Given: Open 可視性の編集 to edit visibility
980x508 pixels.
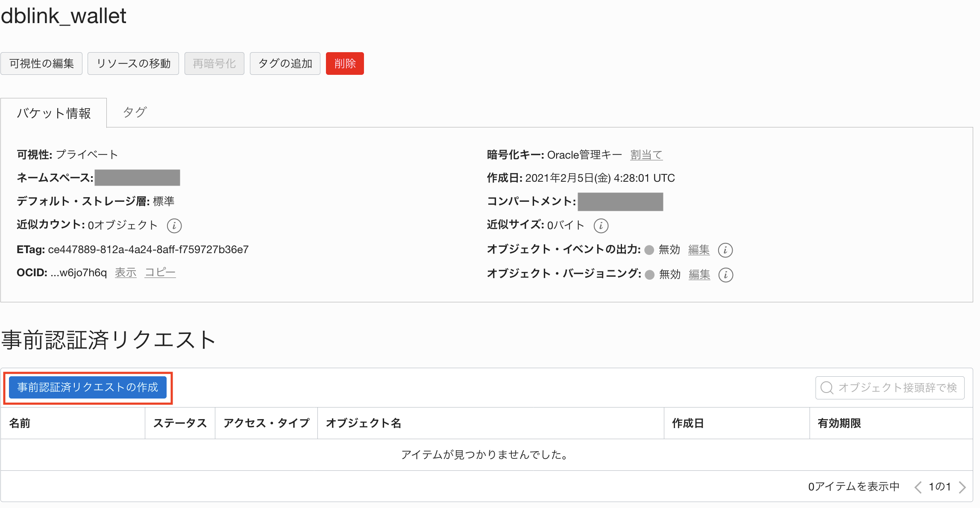Looking at the screenshot, I should coord(41,63).
